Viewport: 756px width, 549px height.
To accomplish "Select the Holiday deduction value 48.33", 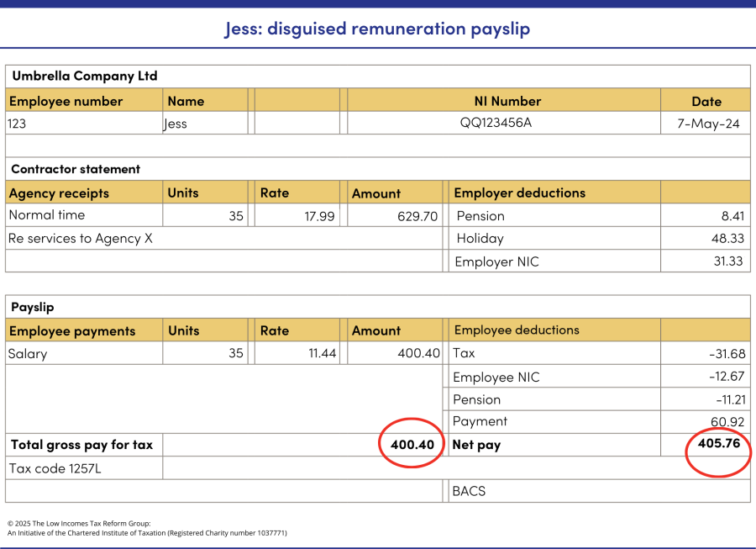I will 727,239.
